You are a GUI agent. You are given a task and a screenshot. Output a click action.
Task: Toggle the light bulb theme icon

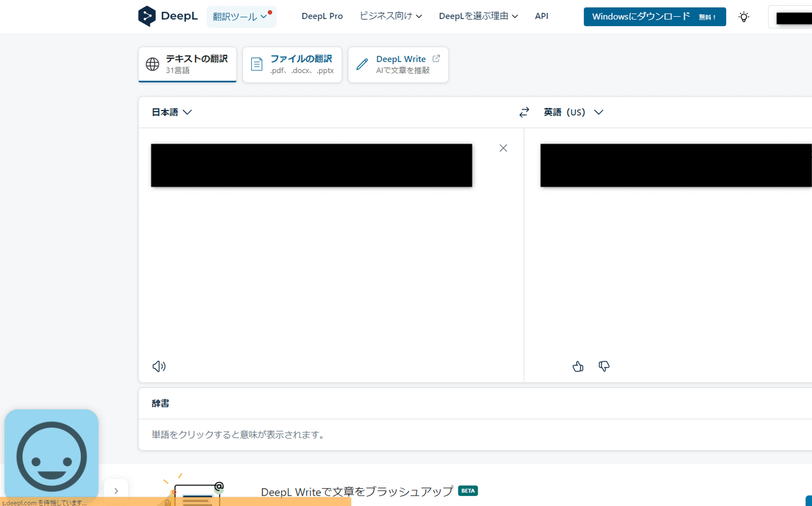pos(744,17)
